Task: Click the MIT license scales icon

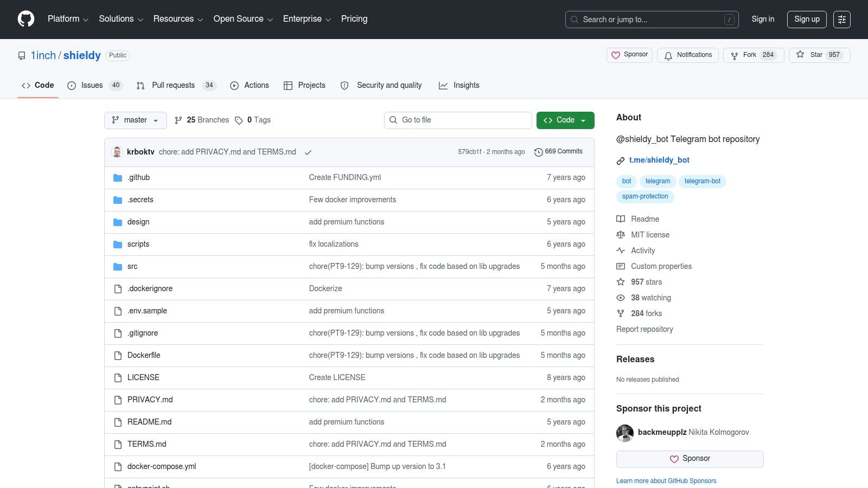Action: tap(621, 235)
